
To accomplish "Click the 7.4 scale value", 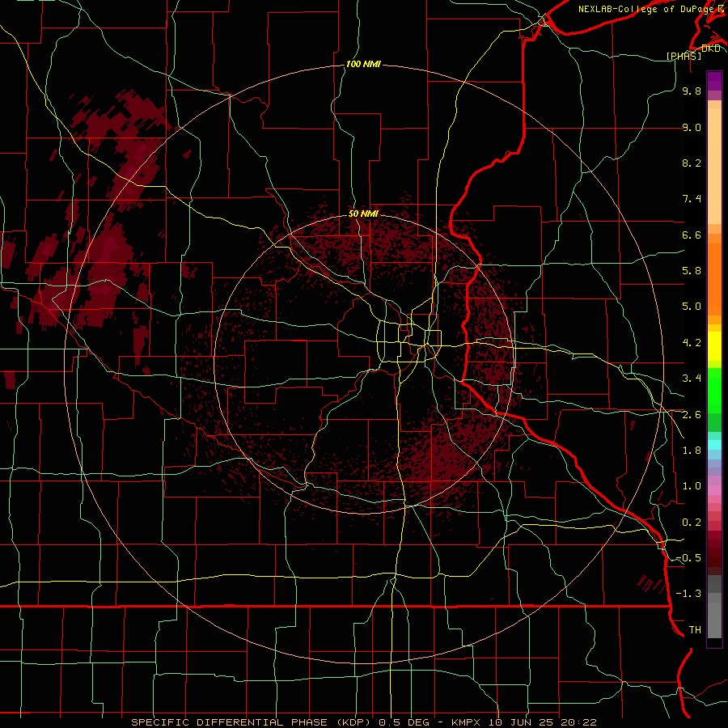I will point(692,199).
